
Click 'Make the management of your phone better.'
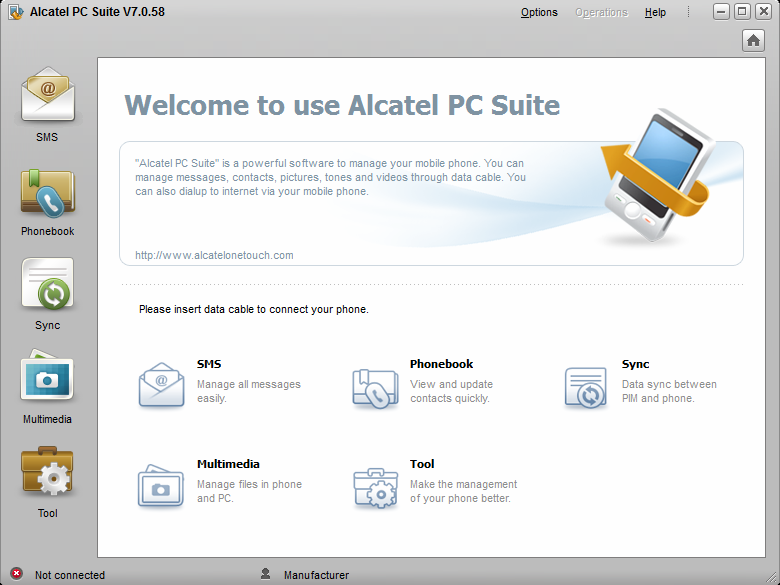coord(464,491)
